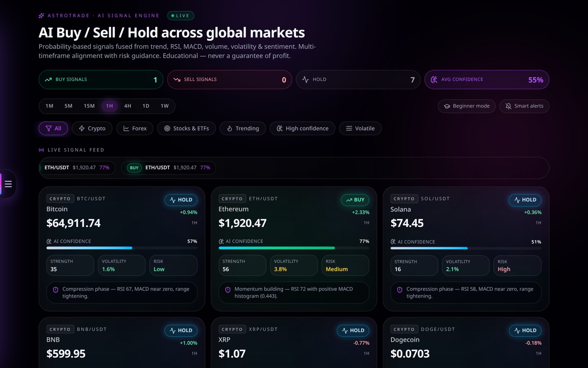Select the 1H timeframe
This screenshot has width=588, height=368.
pos(110,106)
